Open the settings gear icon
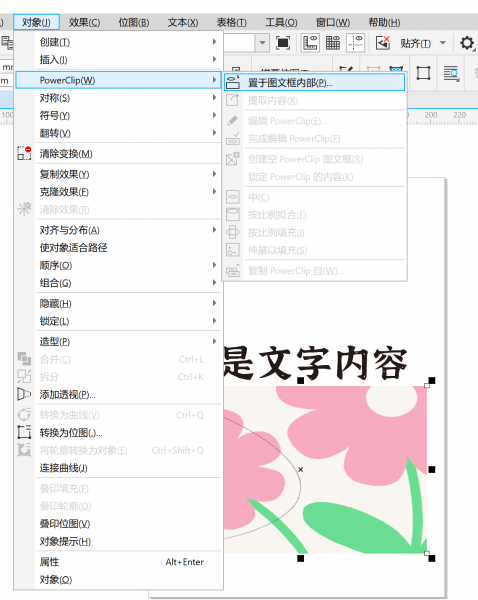 [x=467, y=43]
